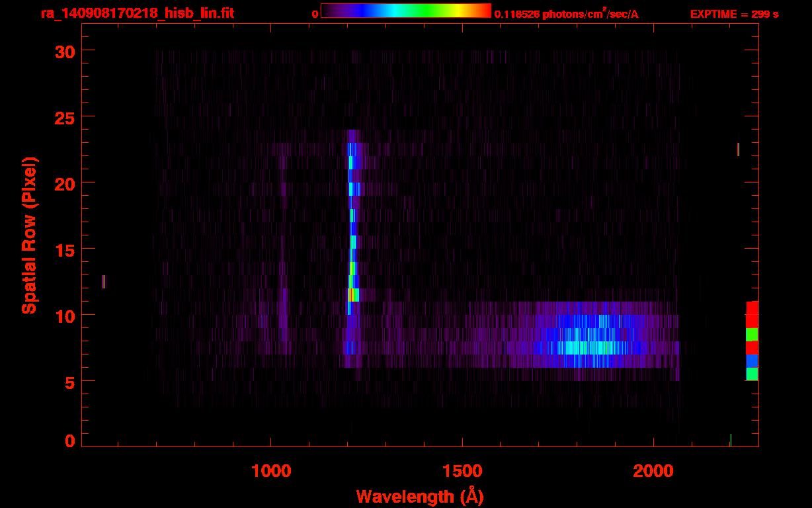Viewport: 812px width, 508px height.
Task: Select the EXPTIME = 299 s text
Action: click(734, 14)
